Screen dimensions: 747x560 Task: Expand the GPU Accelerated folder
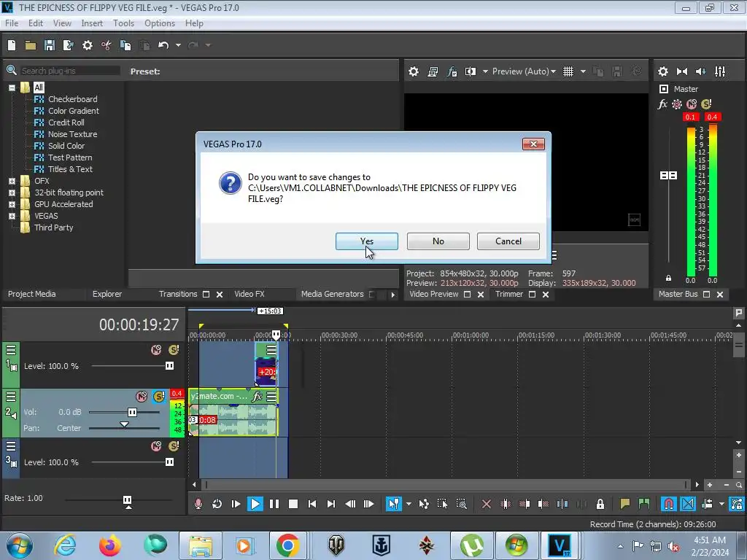12,204
